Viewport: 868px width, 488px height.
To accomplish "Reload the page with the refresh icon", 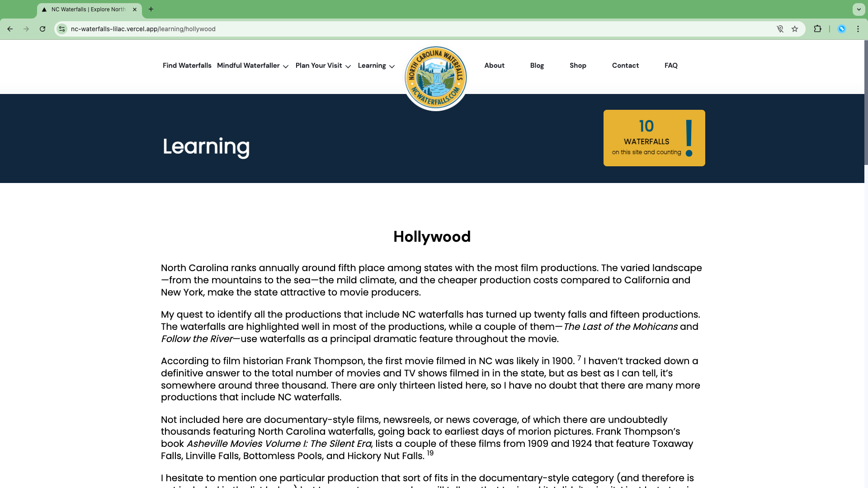I will 42,29.
